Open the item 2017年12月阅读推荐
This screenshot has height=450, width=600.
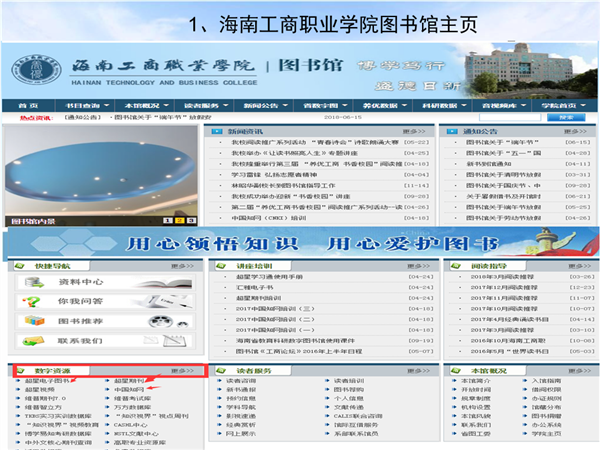point(504,287)
